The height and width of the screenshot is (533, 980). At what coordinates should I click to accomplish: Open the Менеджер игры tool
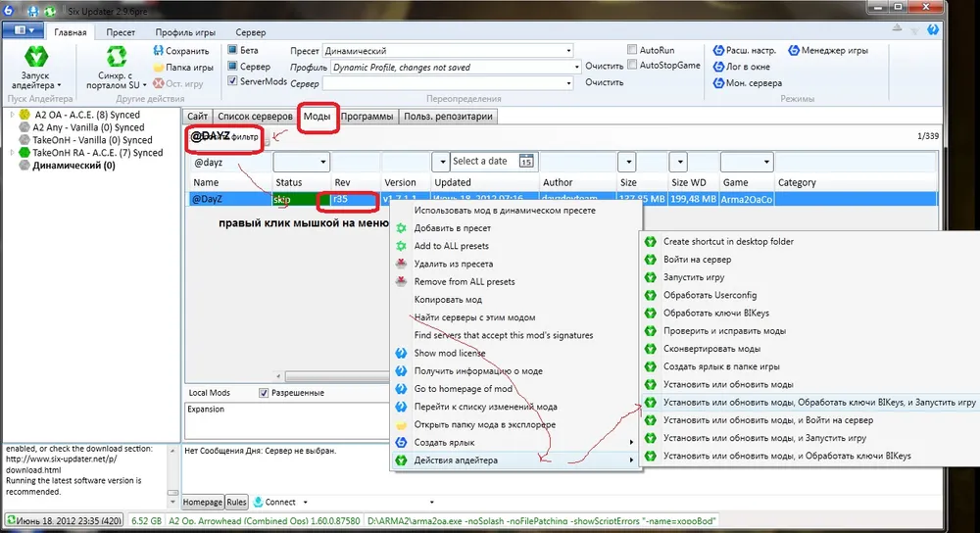coord(792,50)
